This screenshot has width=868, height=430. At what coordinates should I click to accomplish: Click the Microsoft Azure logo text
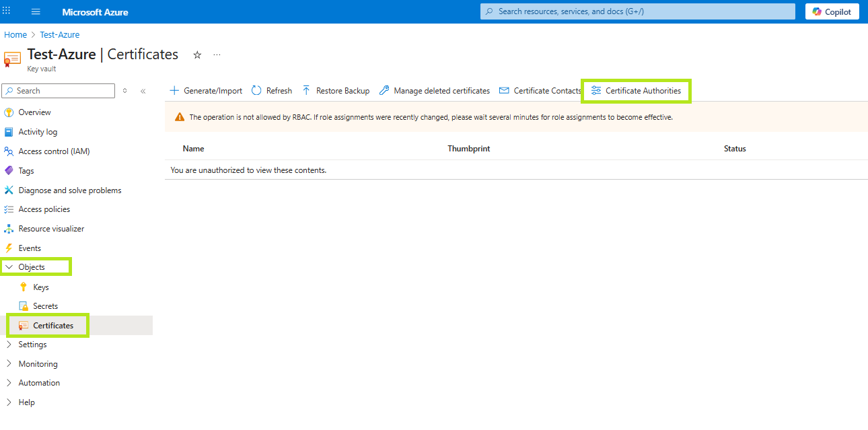click(95, 12)
